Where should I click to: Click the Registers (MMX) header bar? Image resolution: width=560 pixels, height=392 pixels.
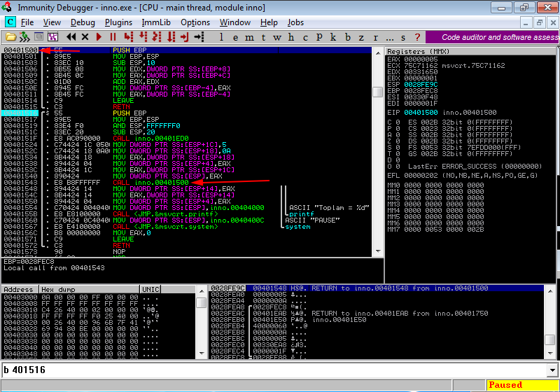(470, 51)
